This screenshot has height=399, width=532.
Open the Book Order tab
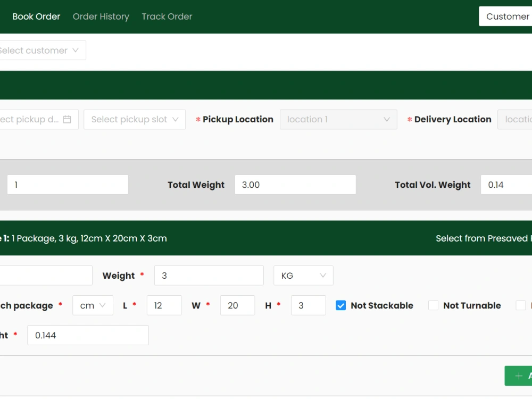click(36, 16)
